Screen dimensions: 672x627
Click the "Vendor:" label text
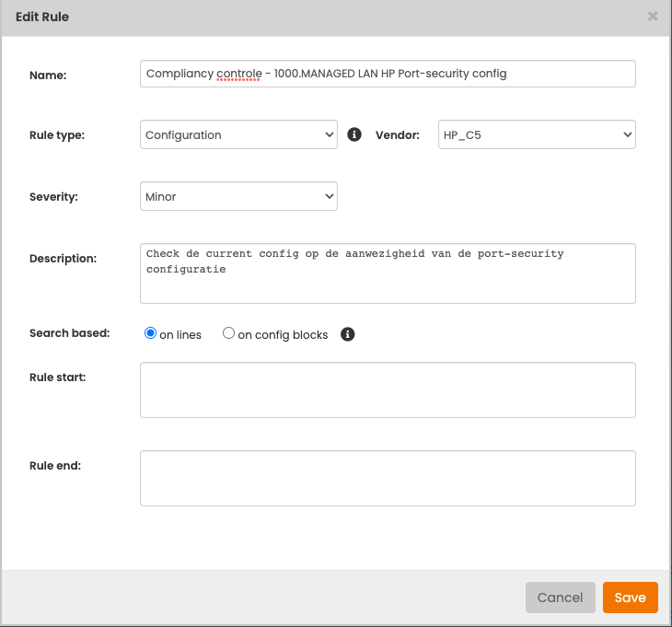pyautogui.click(x=397, y=134)
